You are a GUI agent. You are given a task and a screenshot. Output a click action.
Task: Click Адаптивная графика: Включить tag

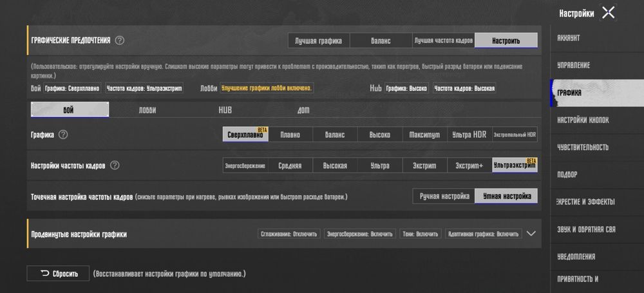[484, 234]
